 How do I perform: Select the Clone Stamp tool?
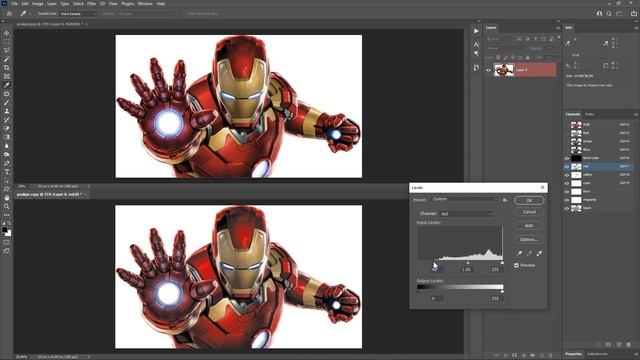click(x=7, y=111)
